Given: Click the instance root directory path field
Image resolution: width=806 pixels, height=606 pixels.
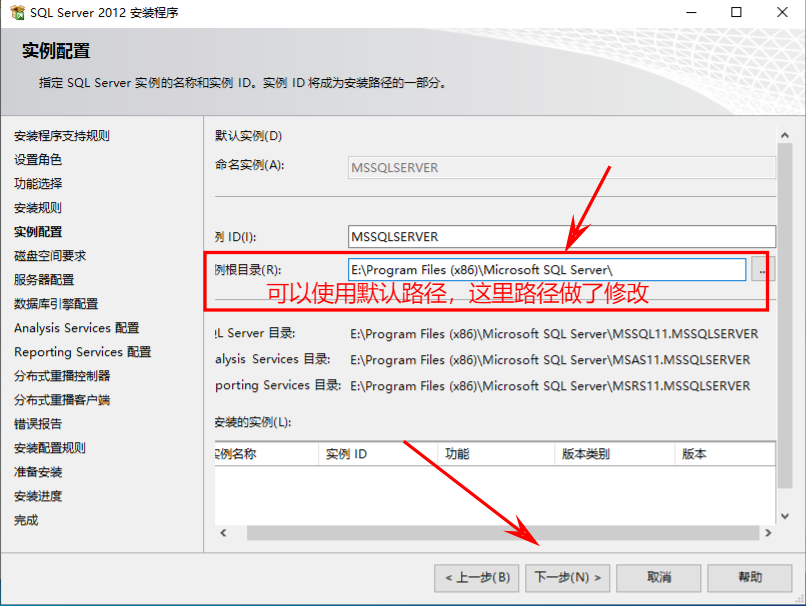Looking at the screenshot, I should point(547,270).
